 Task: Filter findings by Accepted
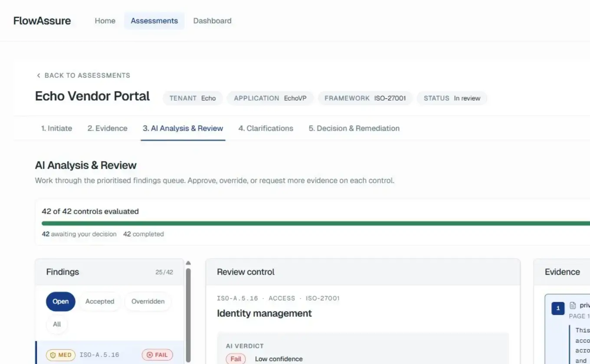[x=100, y=302]
